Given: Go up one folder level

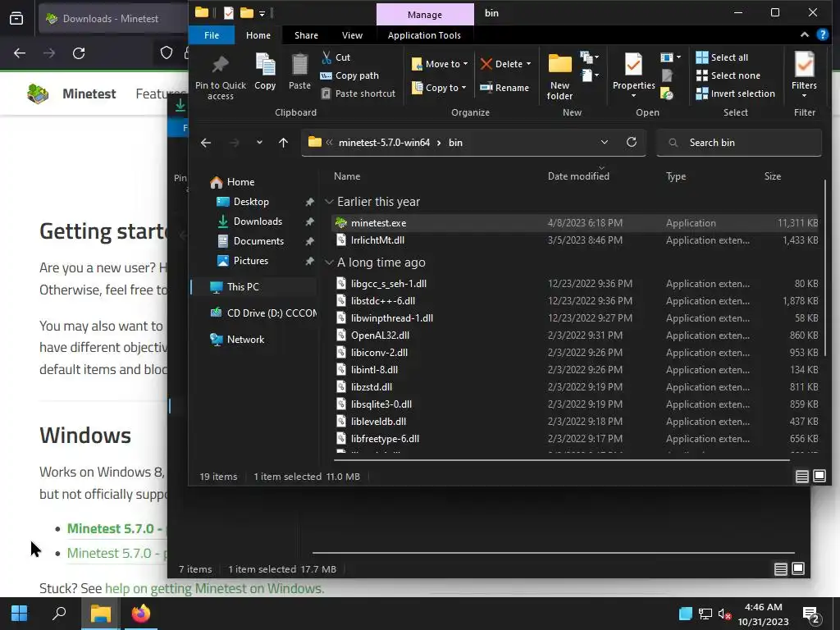Looking at the screenshot, I should (283, 143).
